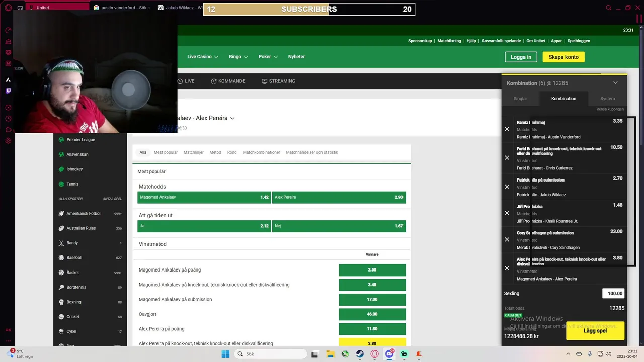Click the yellow Lägg spel button
This screenshot has width=644, height=362.
click(595, 331)
